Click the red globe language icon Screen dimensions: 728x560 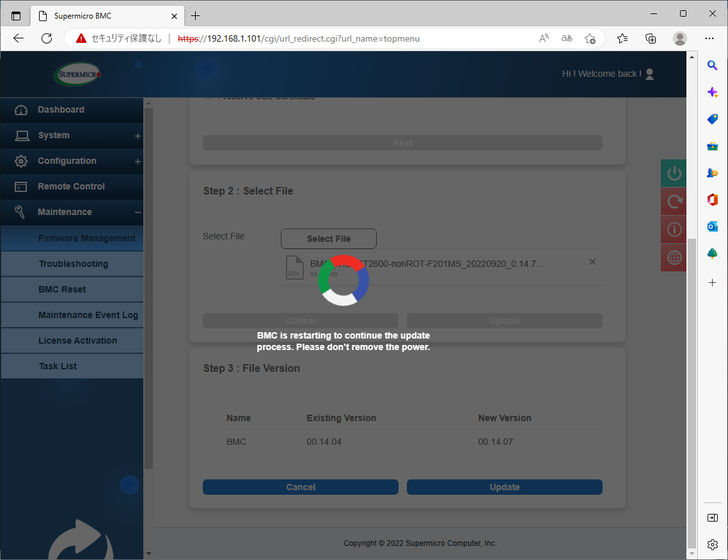tap(674, 257)
